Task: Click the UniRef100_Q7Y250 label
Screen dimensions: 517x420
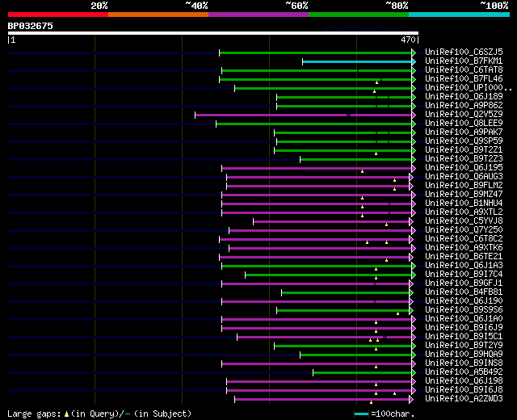Action: coord(464,230)
